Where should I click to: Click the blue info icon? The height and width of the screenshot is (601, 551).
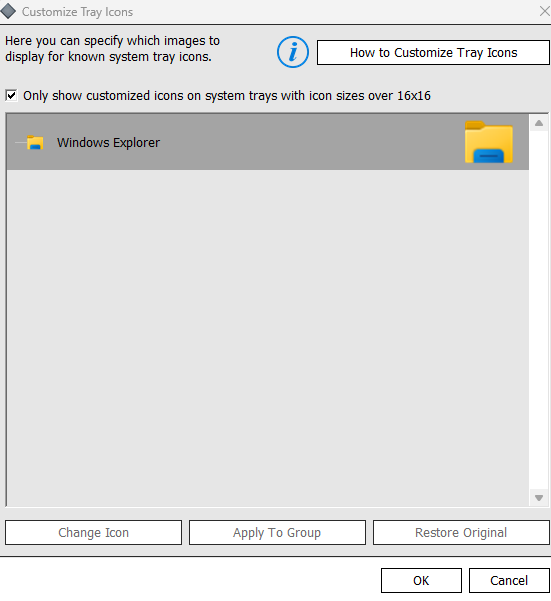(293, 52)
